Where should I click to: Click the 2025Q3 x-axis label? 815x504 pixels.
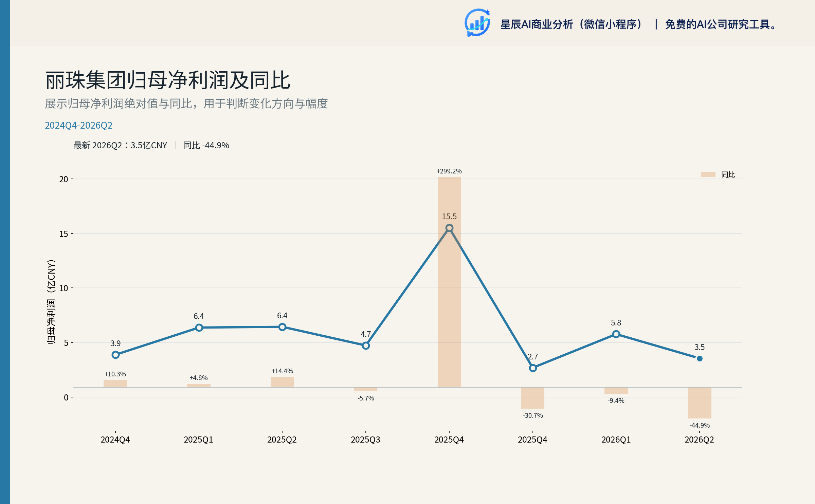pyautogui.click(x=365, y=440)
